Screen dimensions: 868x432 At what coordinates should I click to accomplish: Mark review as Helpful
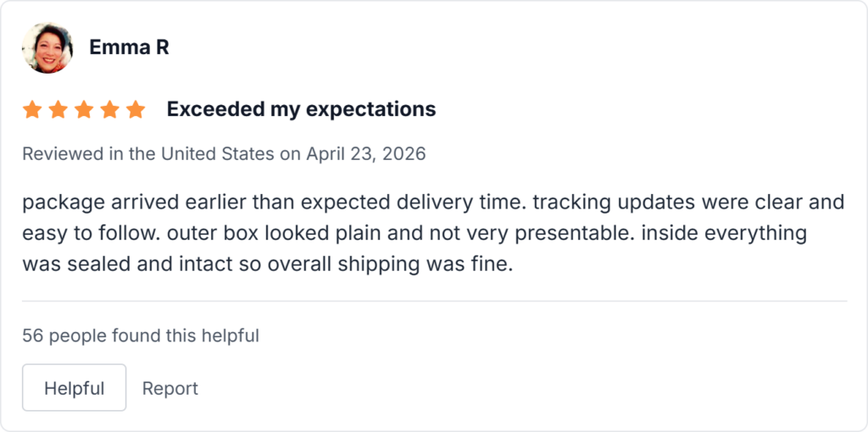point(74,388)
